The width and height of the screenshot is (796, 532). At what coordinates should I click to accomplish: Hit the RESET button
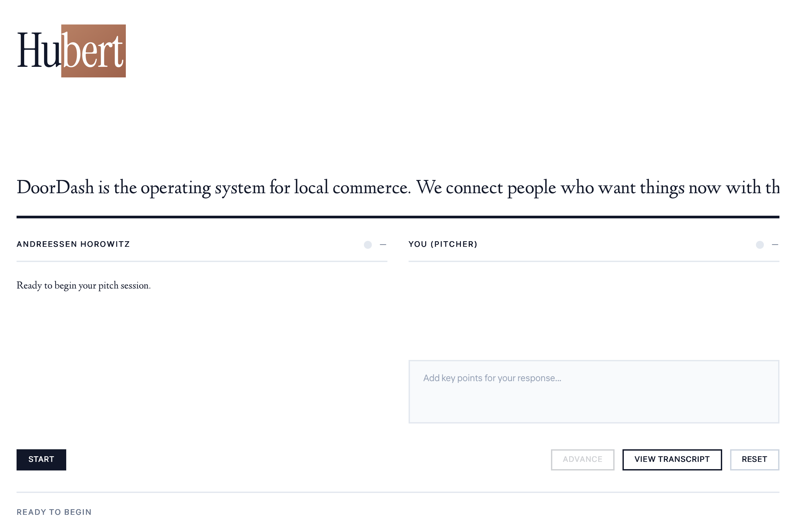coord(754,460)
